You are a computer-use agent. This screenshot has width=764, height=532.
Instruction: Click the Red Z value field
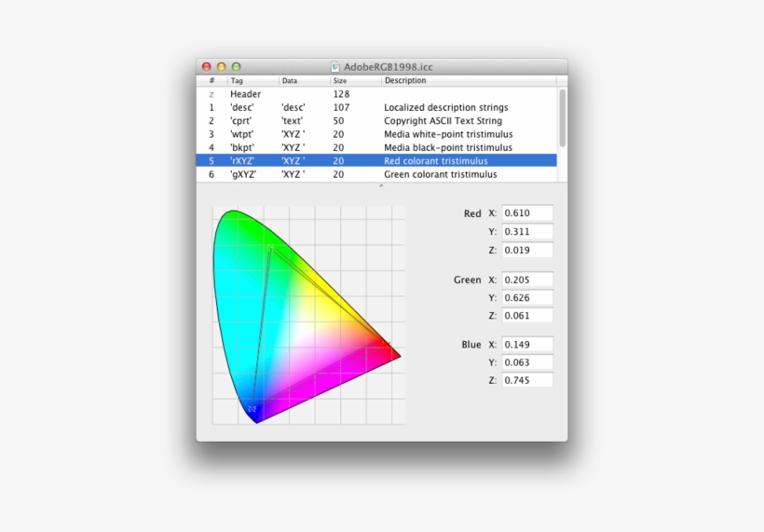point(527,250)
